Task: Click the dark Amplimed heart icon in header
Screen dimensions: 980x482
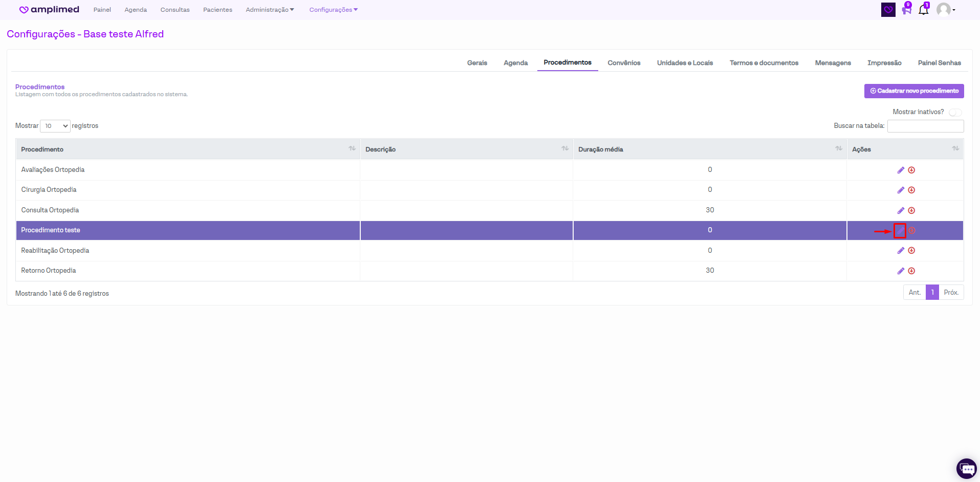Action: 888,10
